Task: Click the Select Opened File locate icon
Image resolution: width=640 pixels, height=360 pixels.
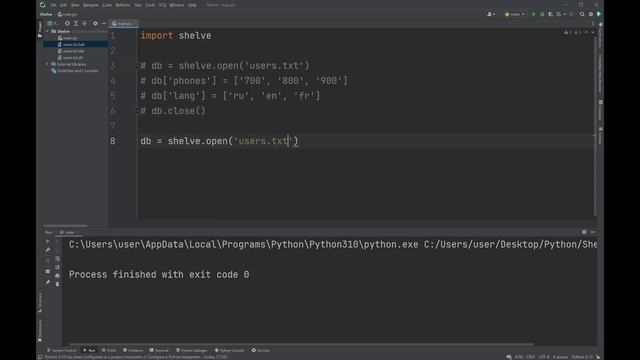Action: pos(67,24)
